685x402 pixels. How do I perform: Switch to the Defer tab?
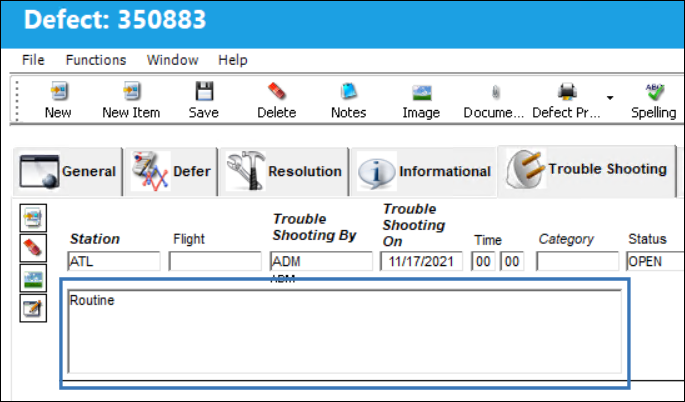tap(171, 171)
